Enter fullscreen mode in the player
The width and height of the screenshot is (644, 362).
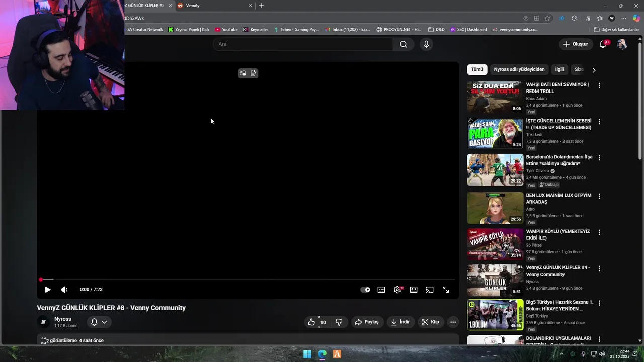[446, 290]
